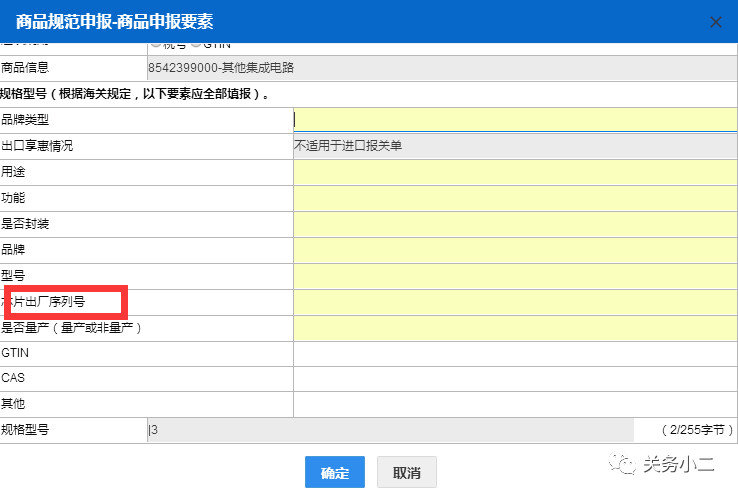Click the 确定 button
This screenshot has width=738, height=496.
[x=334, y=472]
